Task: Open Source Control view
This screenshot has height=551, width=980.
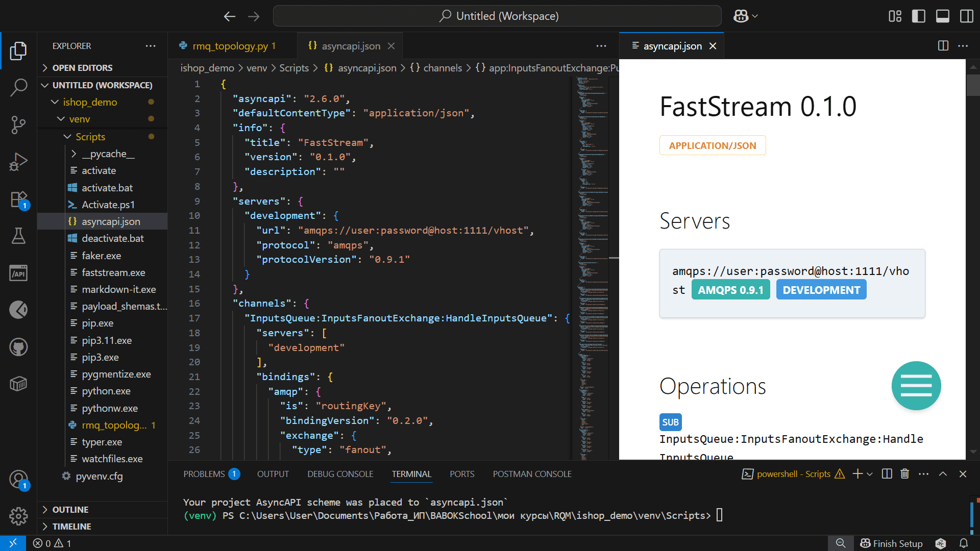Action: point(18,124)
